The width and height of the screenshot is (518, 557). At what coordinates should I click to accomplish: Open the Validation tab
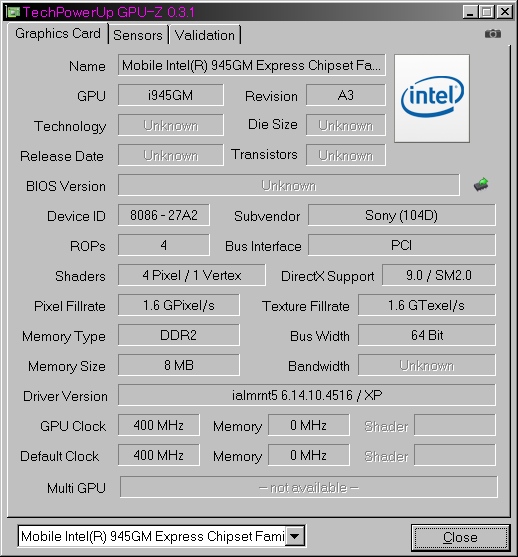(205, 35)
